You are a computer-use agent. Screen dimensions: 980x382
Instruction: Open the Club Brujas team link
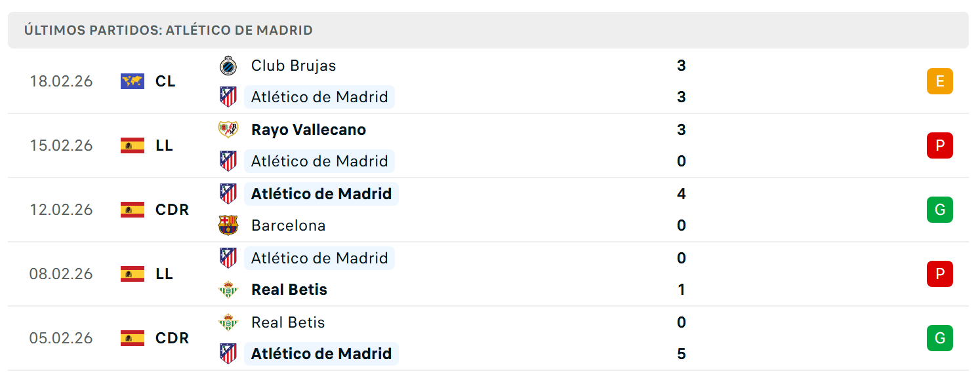(293, 66)
